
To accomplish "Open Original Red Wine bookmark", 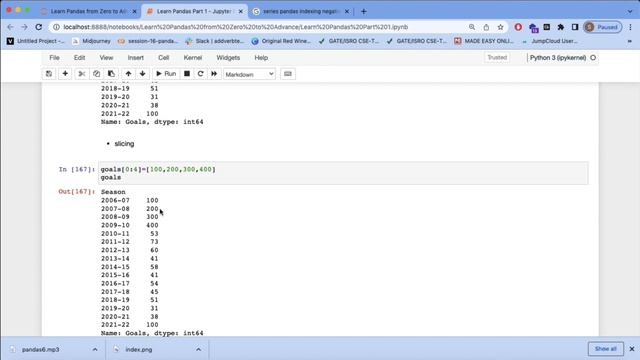I will 281,41.
